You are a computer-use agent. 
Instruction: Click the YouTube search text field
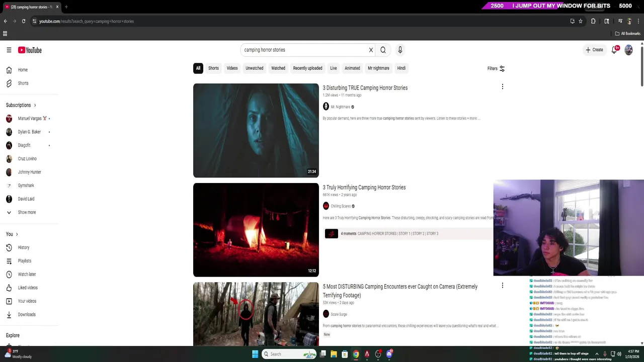click(304, 50)
